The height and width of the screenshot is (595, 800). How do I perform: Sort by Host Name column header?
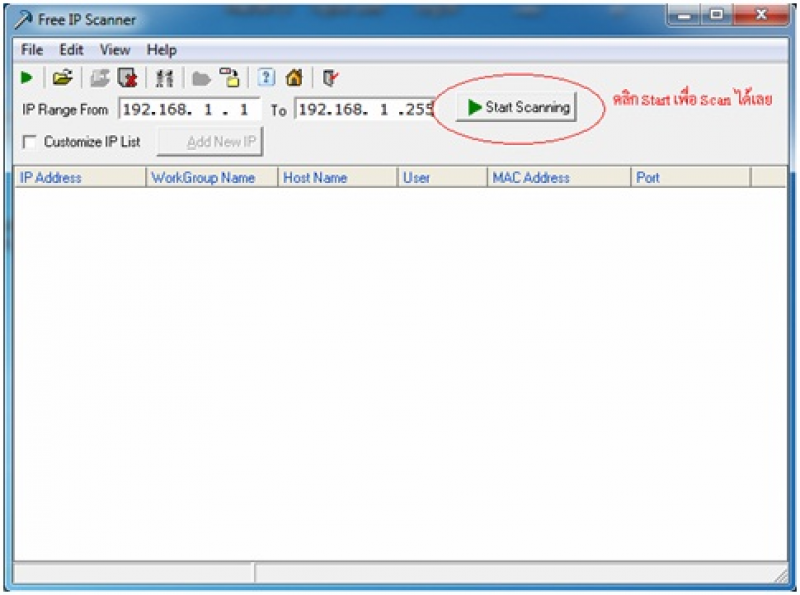click(x=337, y=178)
